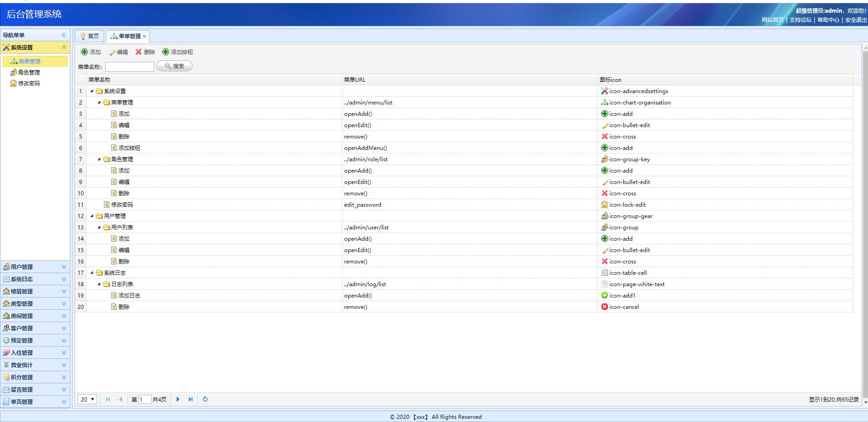Switch to the 首页 tab
Image resolution: width=868 pixels, height=422 pixels.
click(x=89, y=36)
